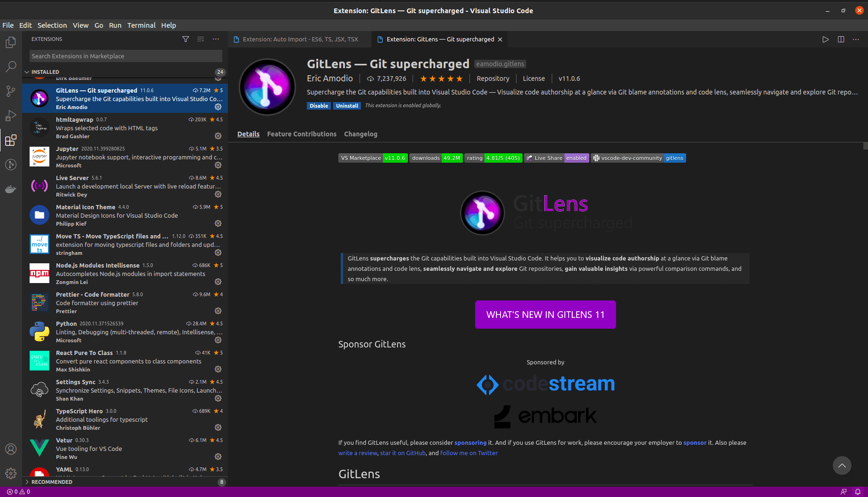Open the Search view in activity bar
This screenshot has height=497, width=868.
click(x=11, y=67)
